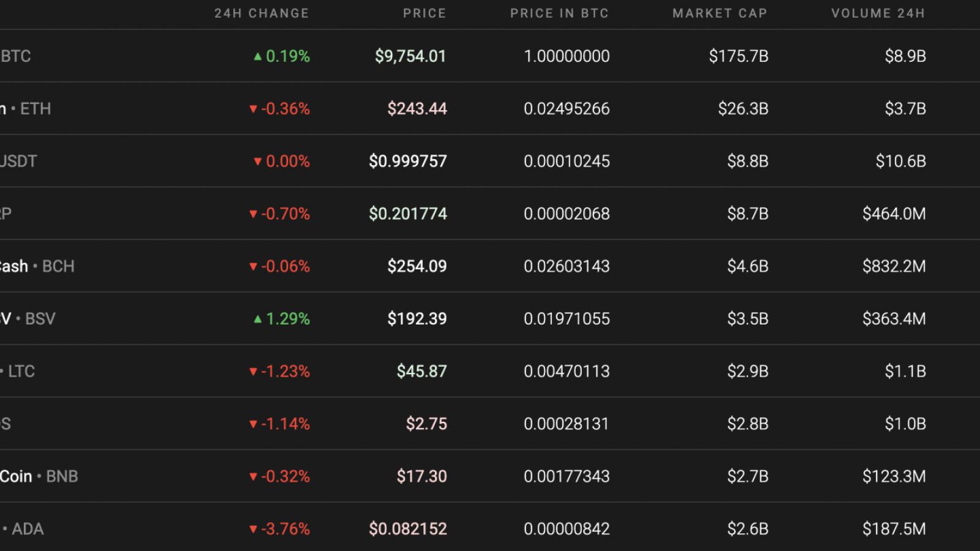Select the BTC price $9,754.01
Image resolution: width=980 pixels, height=551 pixels.
pyautogui.click(x=410, y=56)
